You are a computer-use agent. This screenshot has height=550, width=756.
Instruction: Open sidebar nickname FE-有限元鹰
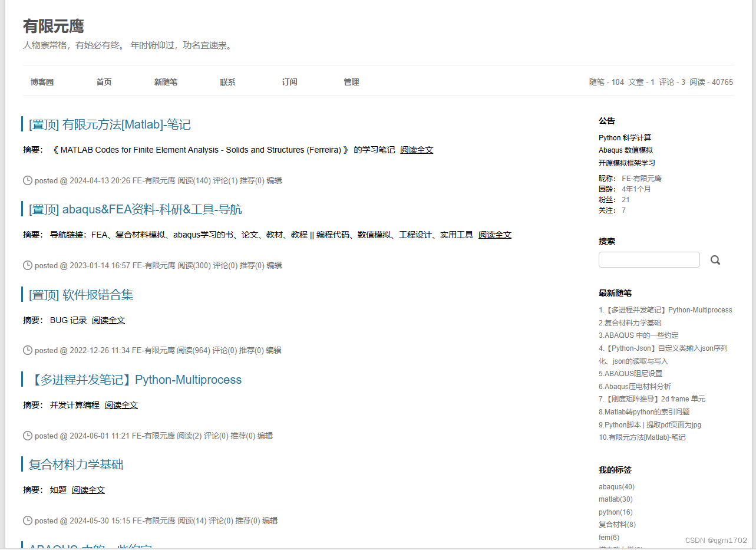[642, 178]
